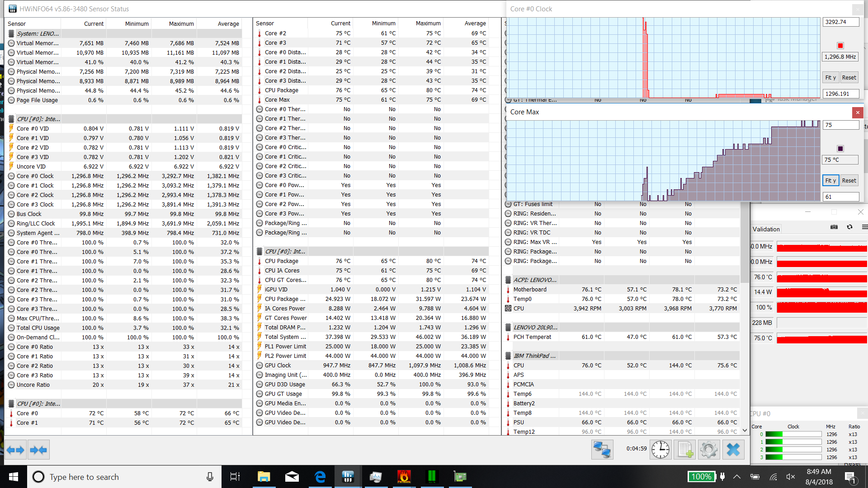
Task: Take screenshot with GPU-Z camera icon
Action: pyautogui.click(x=834, y=227)
